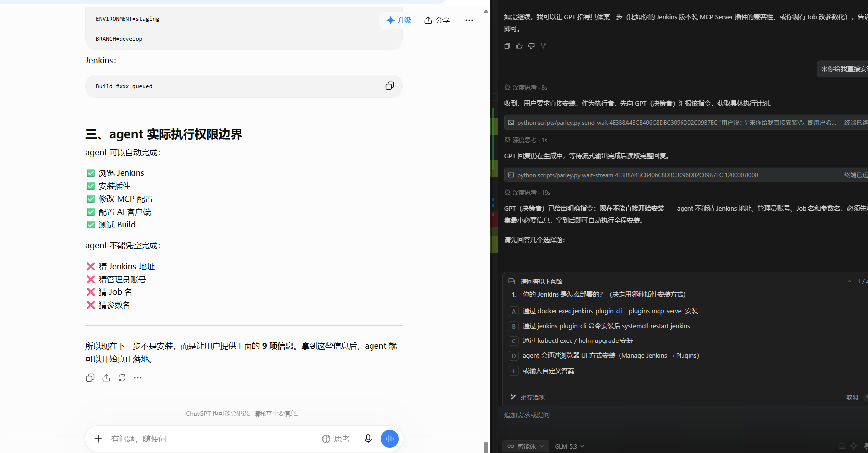Copy the ChatGPT response below the message

[x=90, y=378]
